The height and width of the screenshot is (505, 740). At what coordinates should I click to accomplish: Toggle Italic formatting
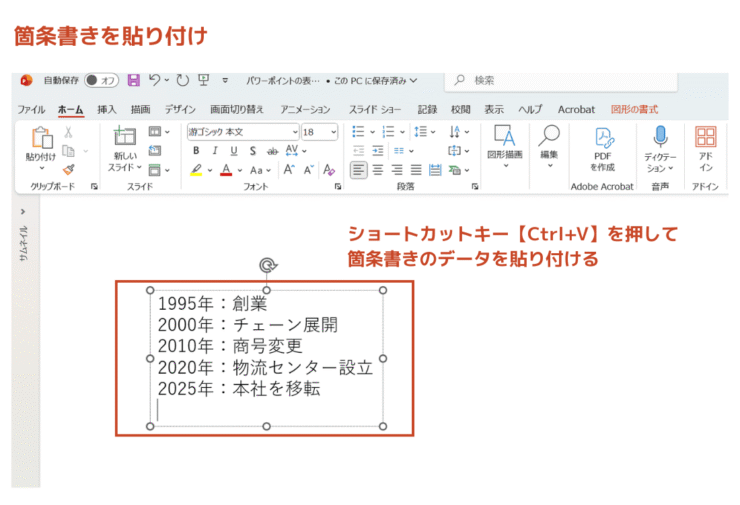215,151
